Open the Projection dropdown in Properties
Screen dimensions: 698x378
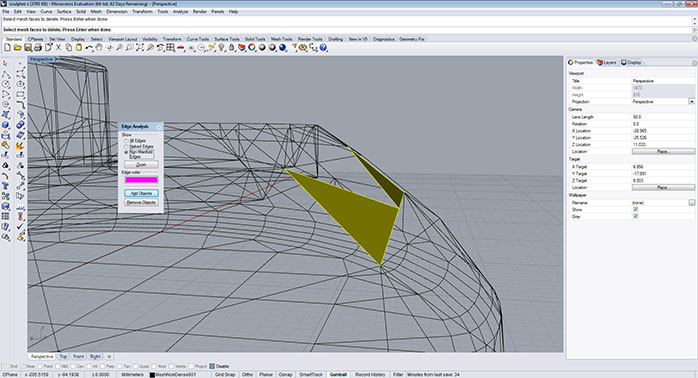(x=691, y=102)
